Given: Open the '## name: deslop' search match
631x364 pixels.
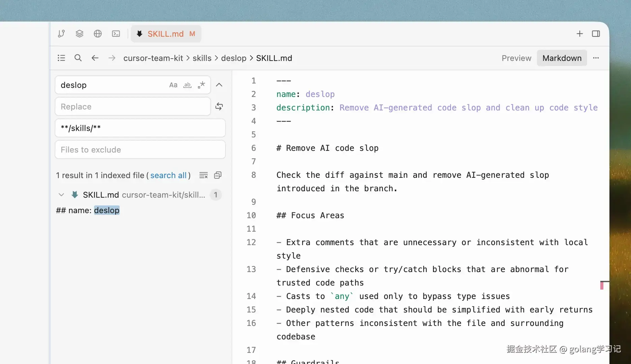Looking at the screenshot, I should click(x=88, y=210).
